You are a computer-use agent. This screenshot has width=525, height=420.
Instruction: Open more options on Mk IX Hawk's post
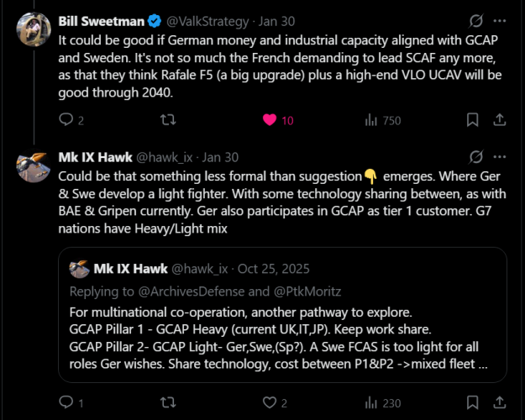tap(501, 157)
